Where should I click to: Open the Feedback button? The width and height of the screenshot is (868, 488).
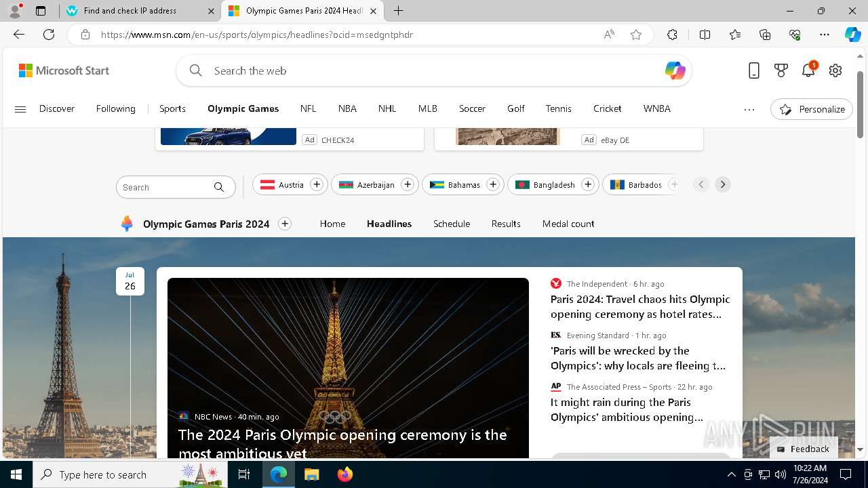coord(804,449)
